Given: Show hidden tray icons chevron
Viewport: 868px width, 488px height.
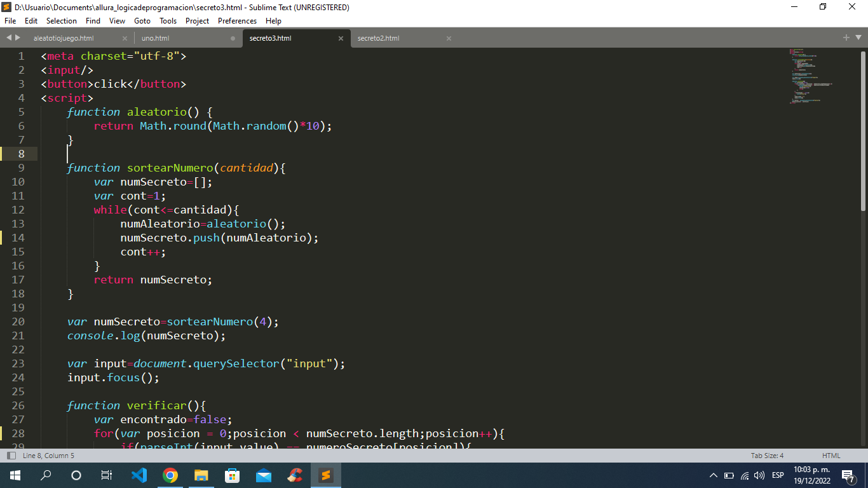Looking at the screenshot, I should click(713, 475).
